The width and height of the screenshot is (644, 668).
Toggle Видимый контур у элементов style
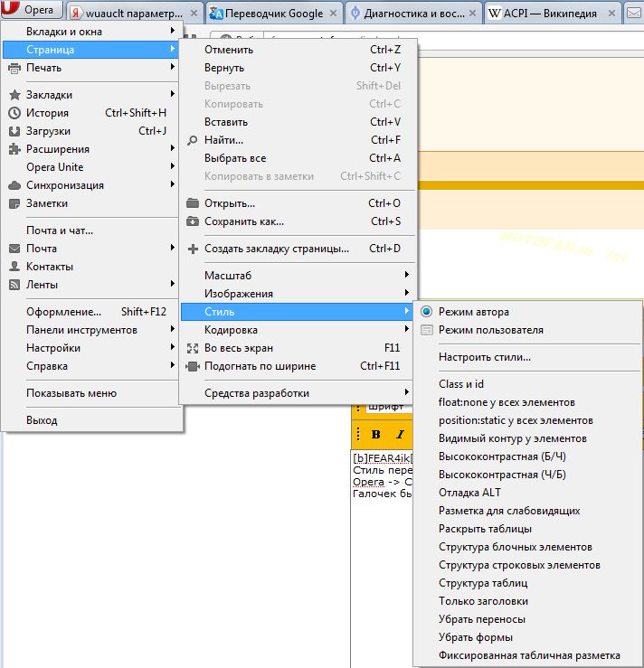pos(527,438)
